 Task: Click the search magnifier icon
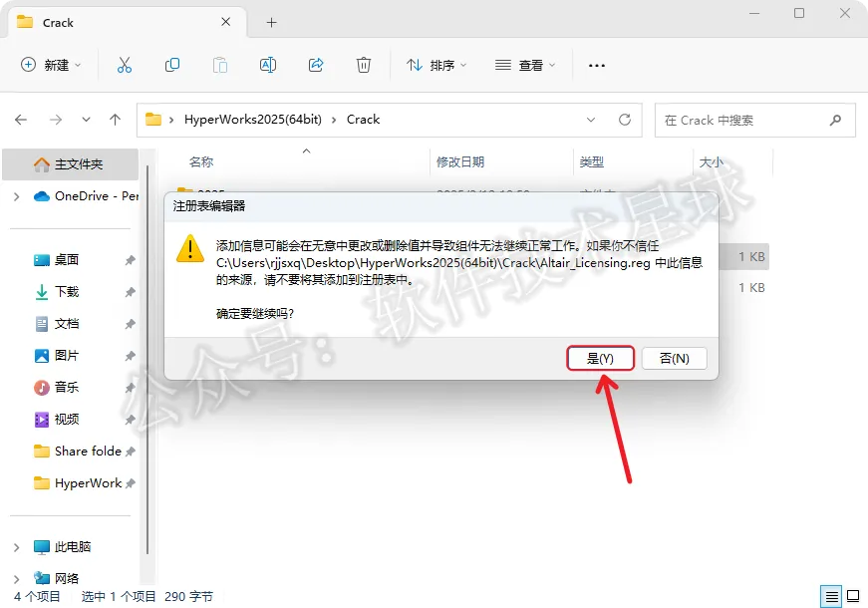coord(835,120)
